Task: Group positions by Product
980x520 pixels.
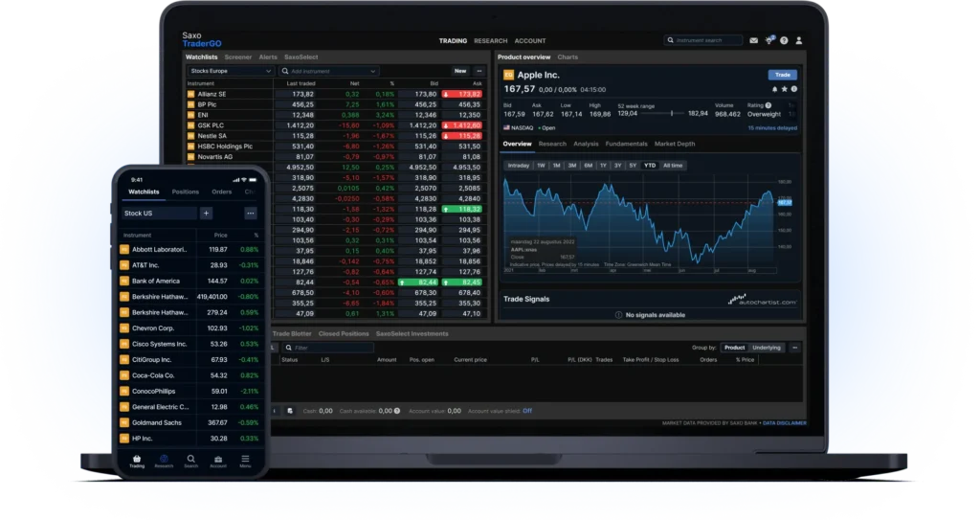Action: coord(734,348)
